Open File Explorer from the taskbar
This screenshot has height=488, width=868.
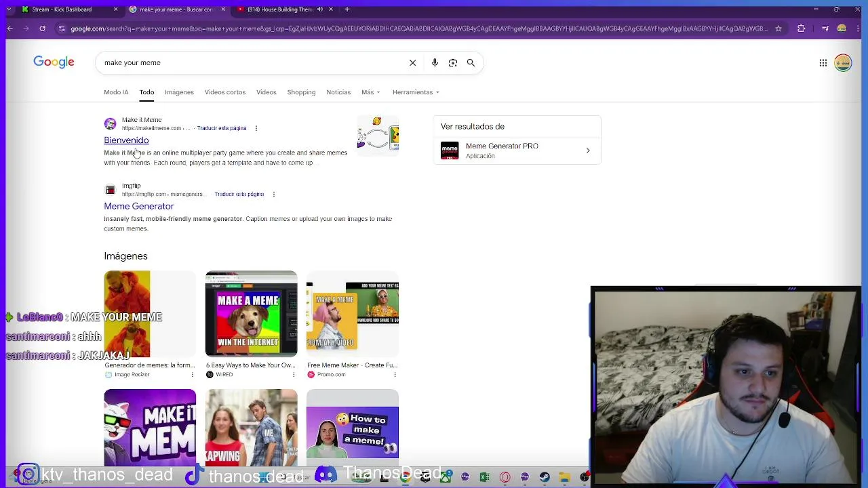[564, 477]
